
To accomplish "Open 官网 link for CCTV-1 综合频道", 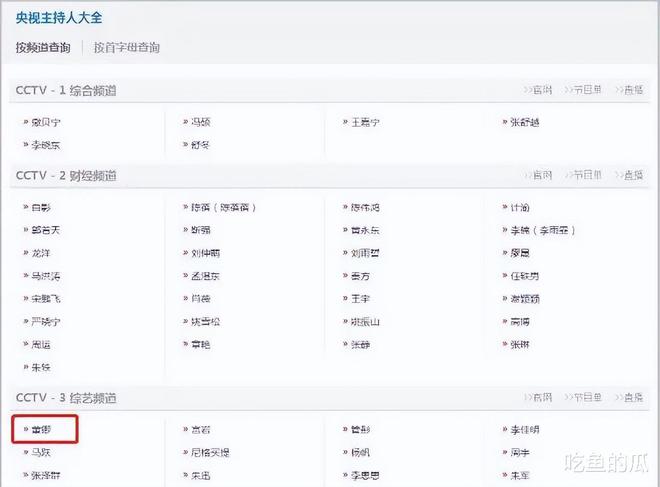I will tap(538, 90).
